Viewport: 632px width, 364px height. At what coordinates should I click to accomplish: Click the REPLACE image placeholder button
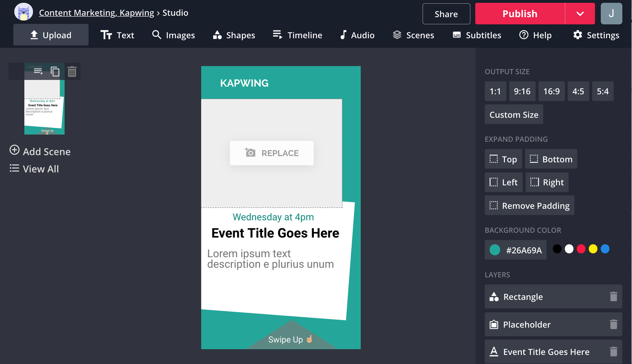(x=272, y=153)
